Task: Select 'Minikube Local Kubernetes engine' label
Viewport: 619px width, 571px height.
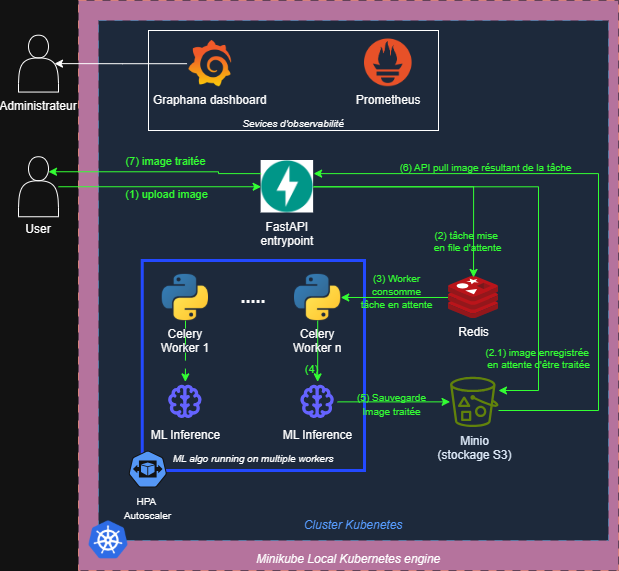Action: 348,559
